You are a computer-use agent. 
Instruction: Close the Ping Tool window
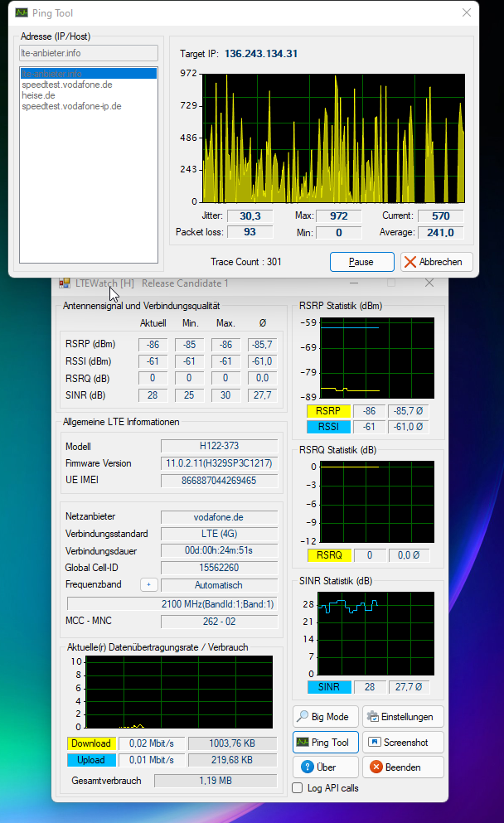click(x=466, y=12)
